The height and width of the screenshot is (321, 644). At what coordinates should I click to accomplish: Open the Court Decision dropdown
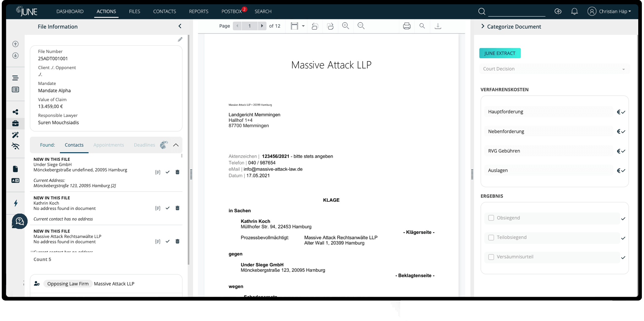point(554,69)
